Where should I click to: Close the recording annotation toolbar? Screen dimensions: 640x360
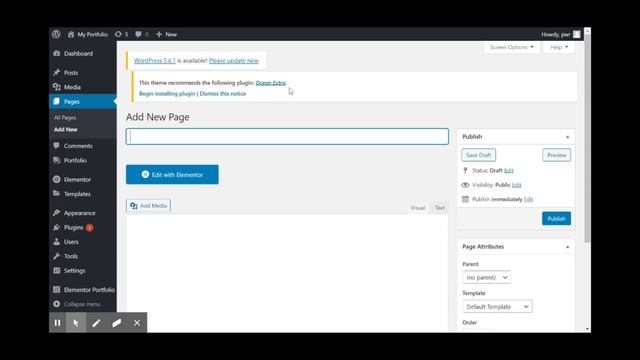[137, 323]
